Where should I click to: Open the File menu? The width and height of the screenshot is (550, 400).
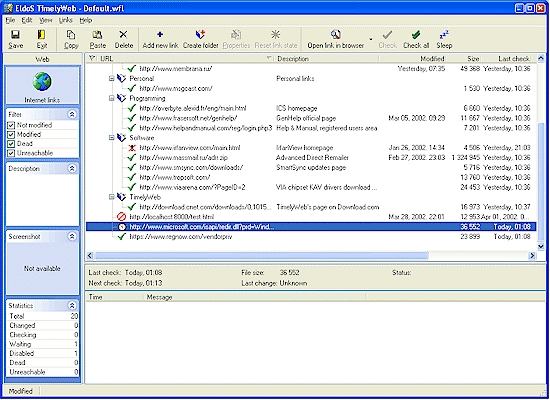tap(10, 20)
